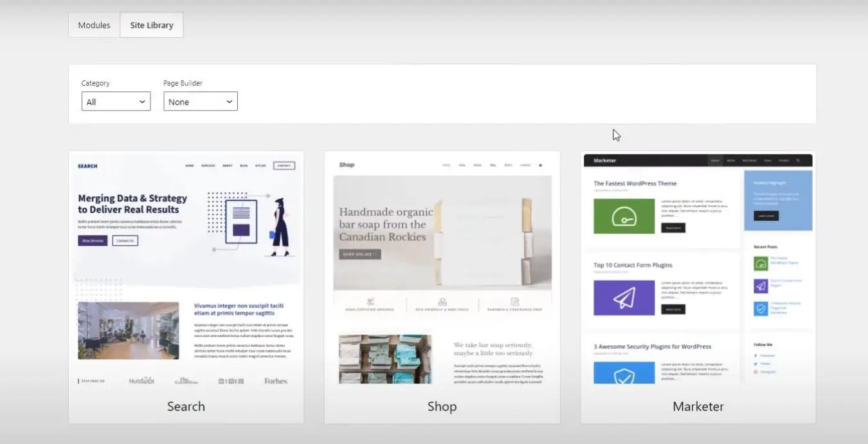
Task: Click the Shop template title label
Action: click(x=442, y=407)
